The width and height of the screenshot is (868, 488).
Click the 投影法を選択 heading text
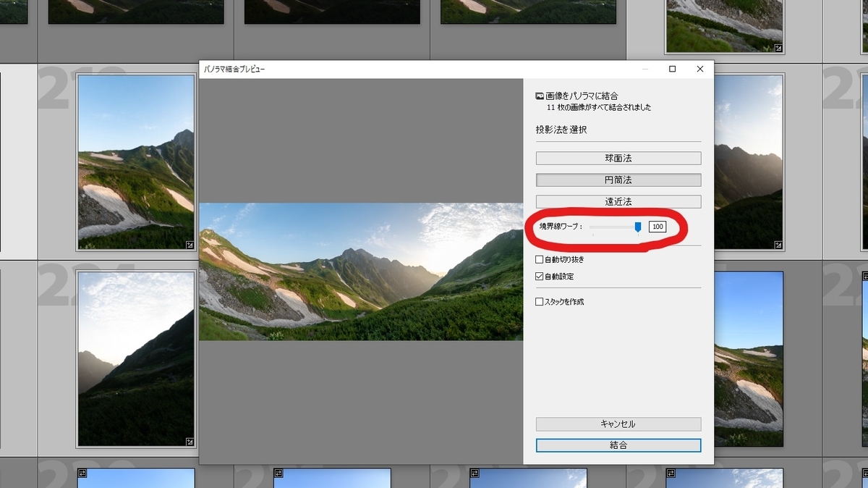click(561, 130)
